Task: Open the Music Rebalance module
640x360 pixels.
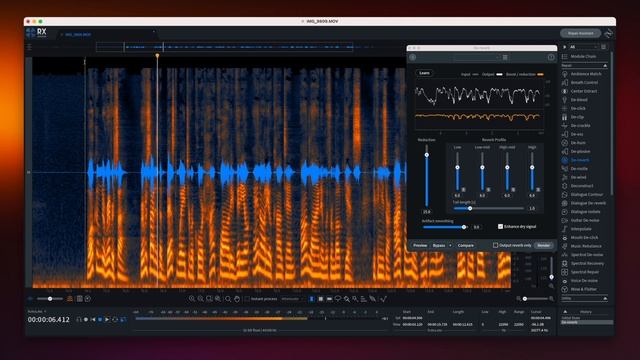Action: (x=582, y=246)
